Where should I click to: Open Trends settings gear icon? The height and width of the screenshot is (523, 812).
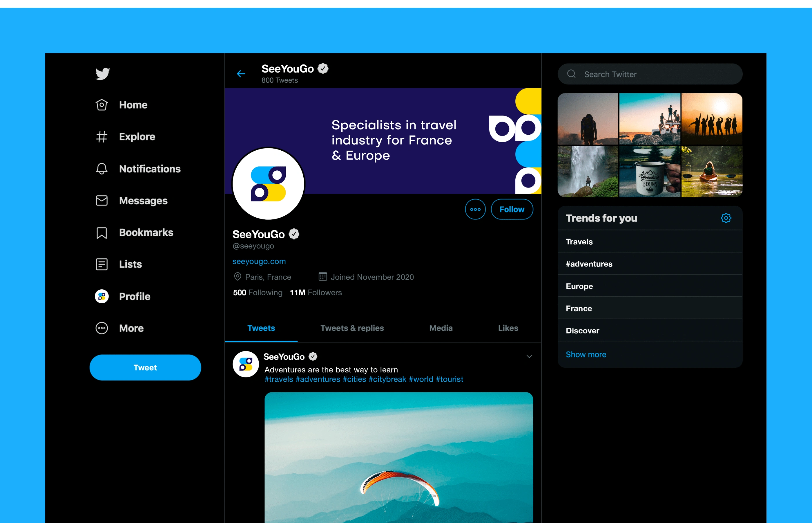726,218
